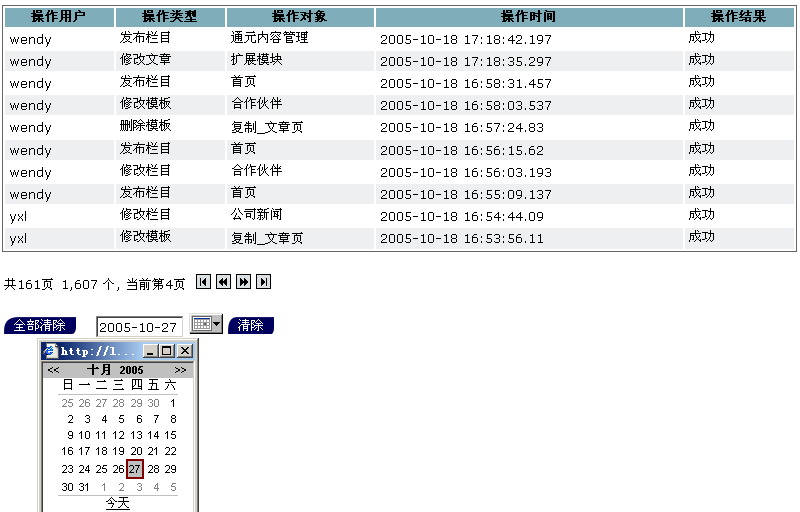Focus the date field showing 2005-10-27

click(139, 327)
